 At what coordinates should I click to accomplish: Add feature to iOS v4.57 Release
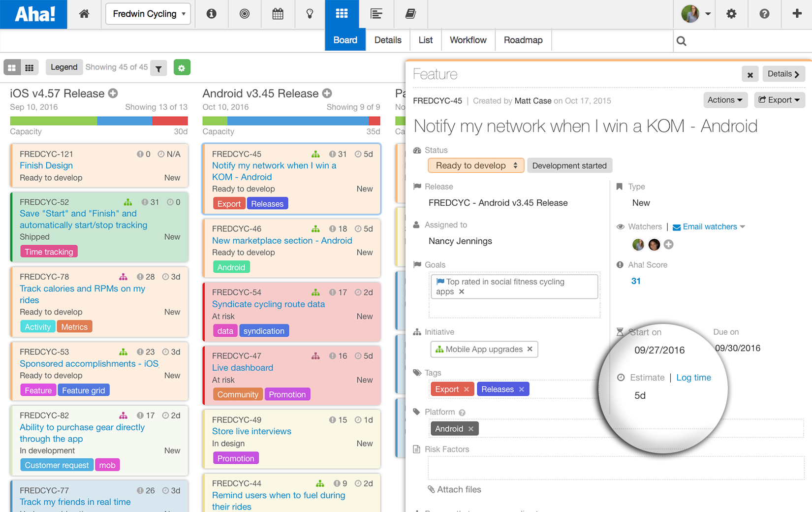113,93
